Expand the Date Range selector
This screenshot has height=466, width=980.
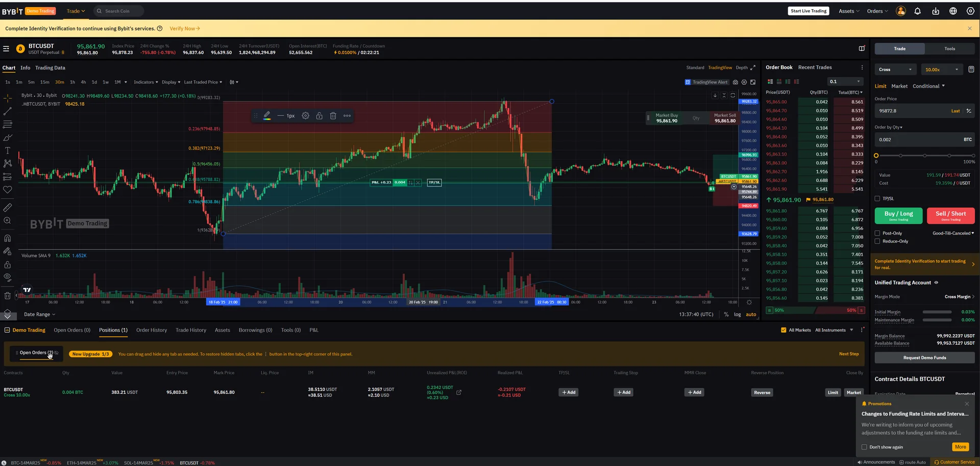tap(40, 315)
